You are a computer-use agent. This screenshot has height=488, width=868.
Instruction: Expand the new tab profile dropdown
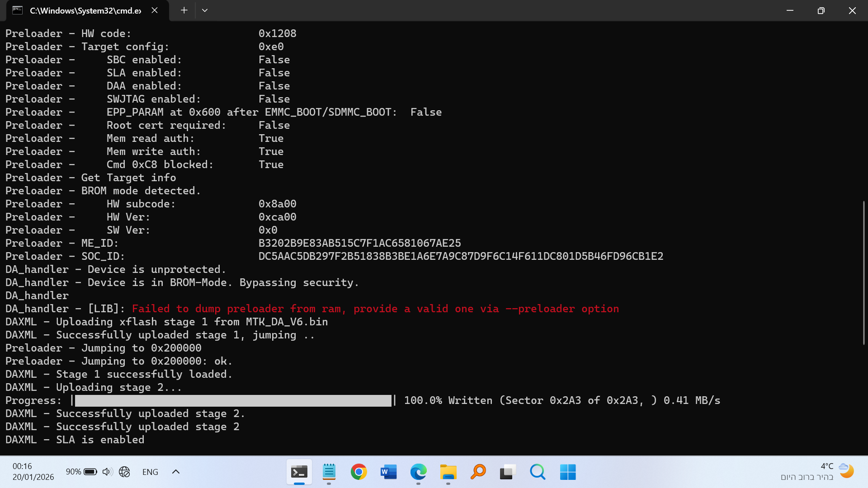coord(205,10)
